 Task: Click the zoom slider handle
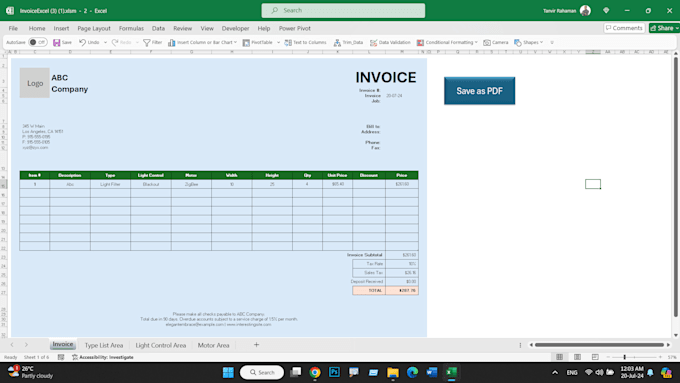pyautogui.click(x=624, y=357)
